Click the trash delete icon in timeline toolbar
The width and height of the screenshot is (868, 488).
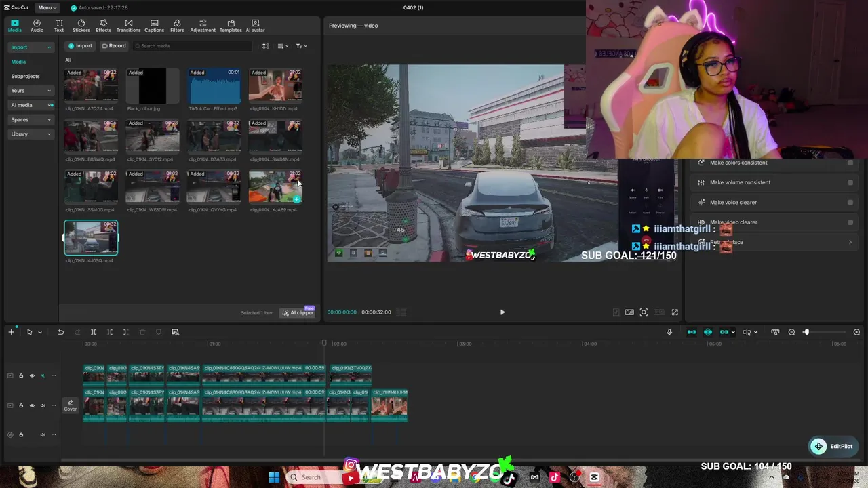(x=142, y=332)
